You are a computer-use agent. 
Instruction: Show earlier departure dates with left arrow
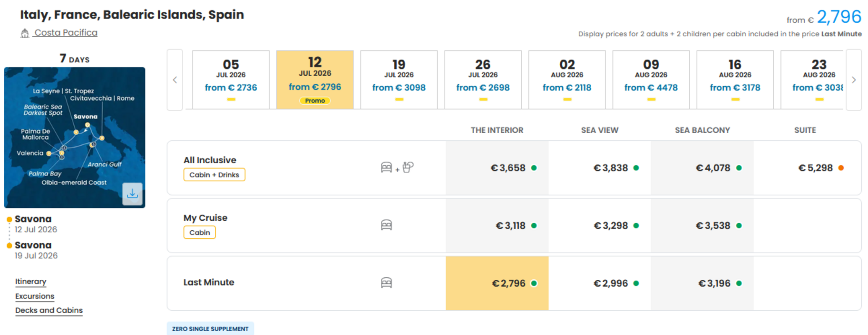[x=175, y=80]
